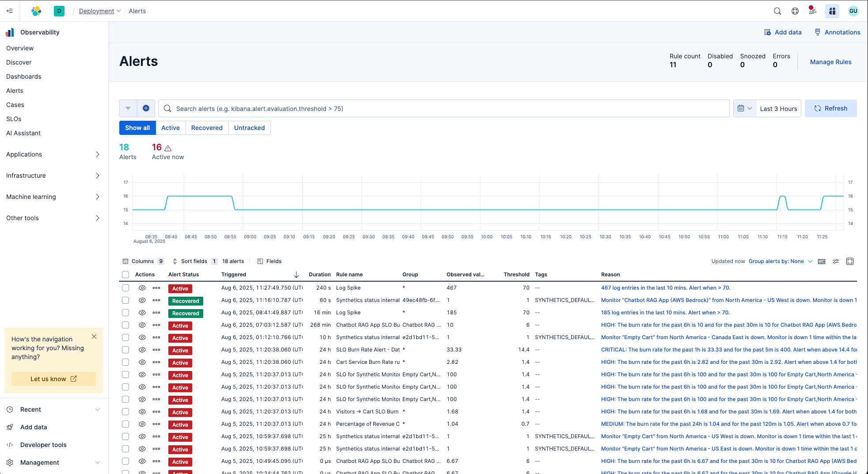868x474 pixels.
Task: Check the first Log Spike alert row
Action: tap(125, 288)
